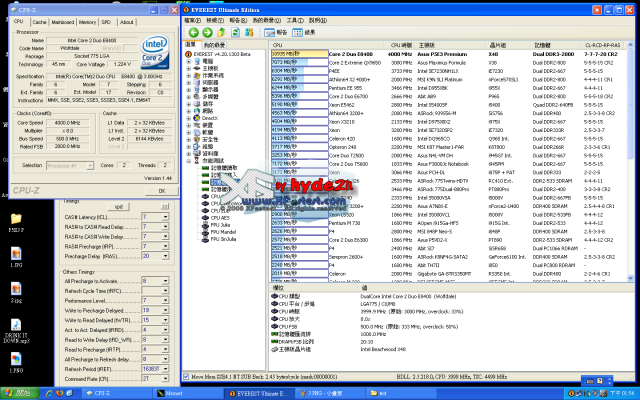Open the Results toolbar button in EVEREST
The height and width of the screenshot is (400, 640).
click(303, 32)
